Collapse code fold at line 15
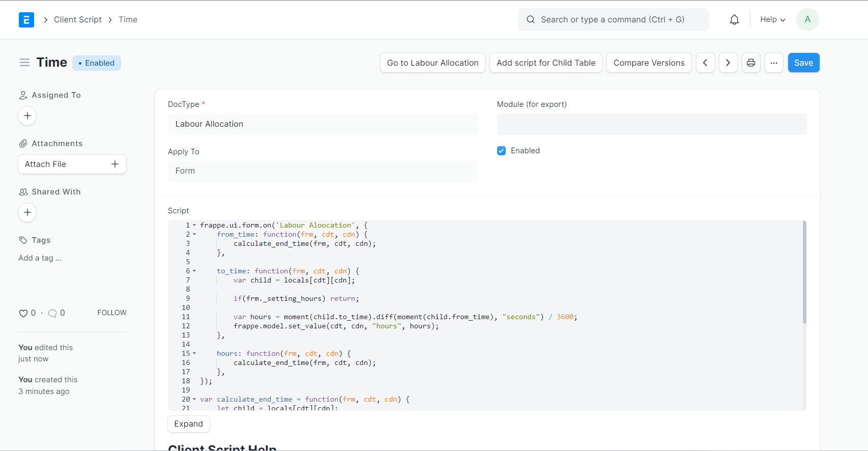868x451 pixels. click(194, 353)
